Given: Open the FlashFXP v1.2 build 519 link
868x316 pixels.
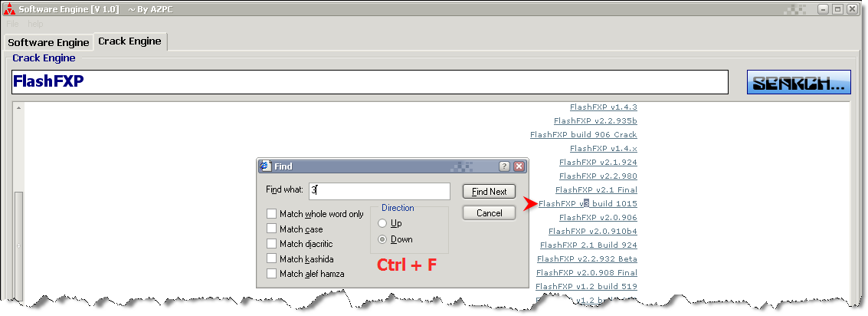Looking at the screenshot, I should tap(586, 287).
